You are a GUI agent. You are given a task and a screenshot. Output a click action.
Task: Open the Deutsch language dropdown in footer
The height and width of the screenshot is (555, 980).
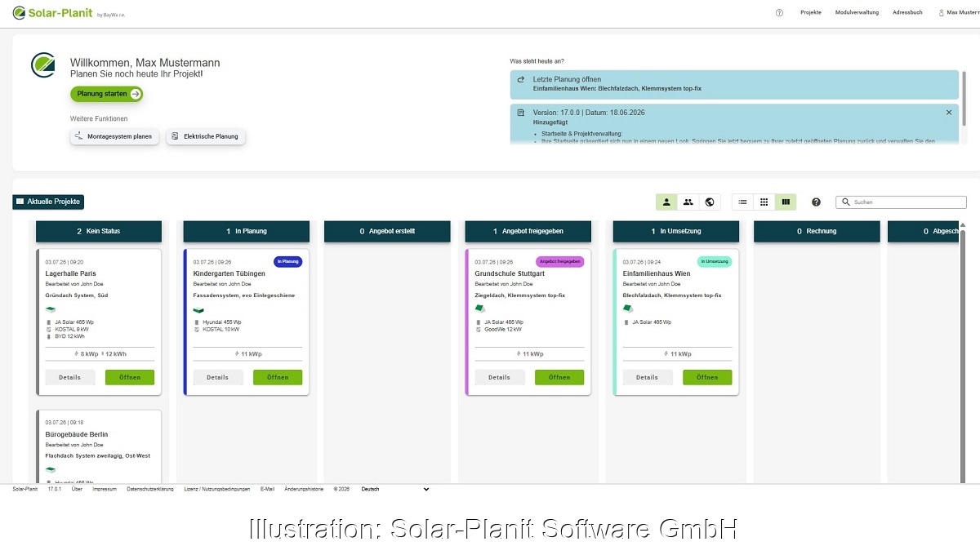coord(394,489)
